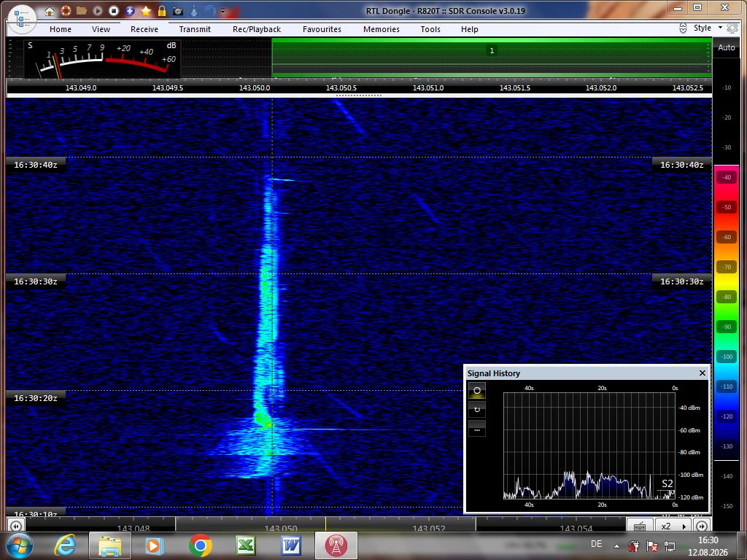The height and width of the screenshot is (560, 747).
Task: Open the round application menu button
Action: (x=22, y=18)
